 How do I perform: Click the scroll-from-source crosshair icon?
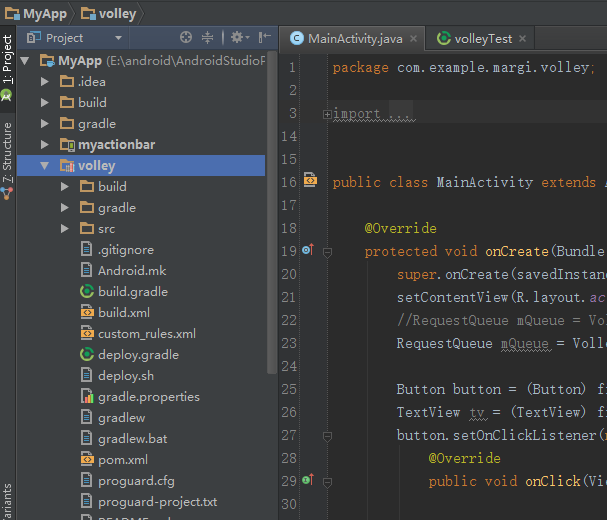tap(186, 38)
